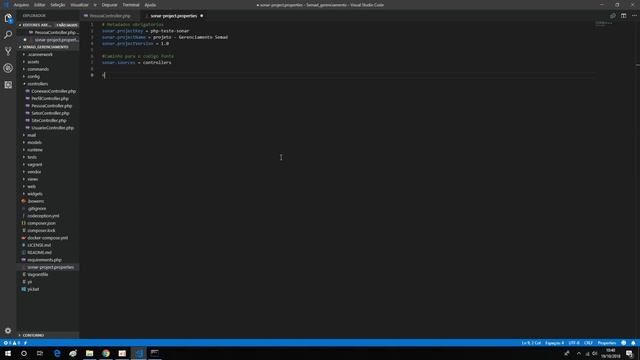
Task: Switch to the PessoaController.php tab
Action: pyautogui.click(x=109, y=16)
